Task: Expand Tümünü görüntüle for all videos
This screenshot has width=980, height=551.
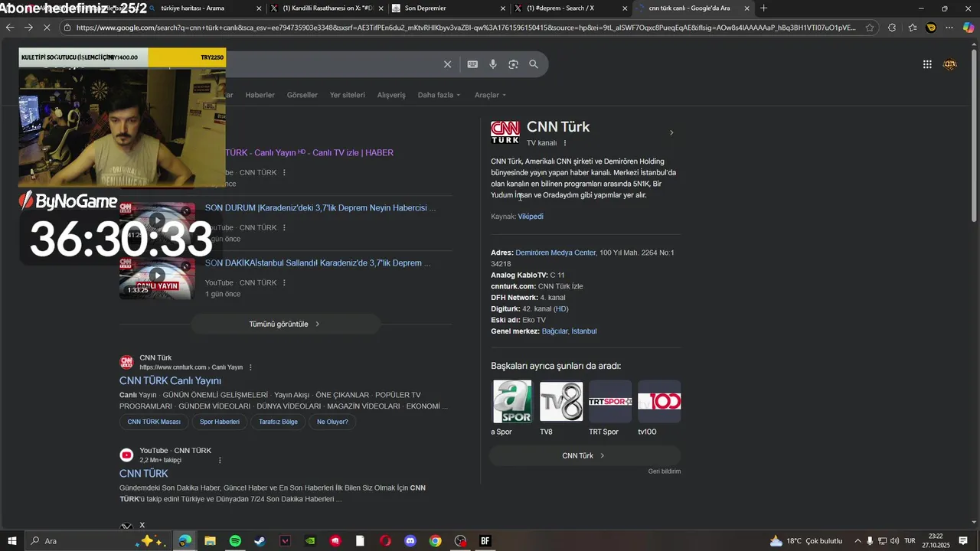Action: (x=285, y=324)
